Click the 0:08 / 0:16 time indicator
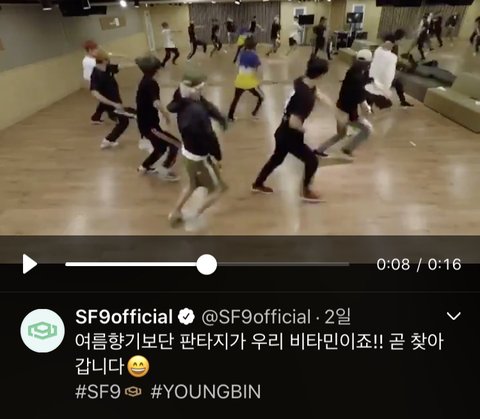The width and height of the screenshot is (480, 419). tap(419, 264)
